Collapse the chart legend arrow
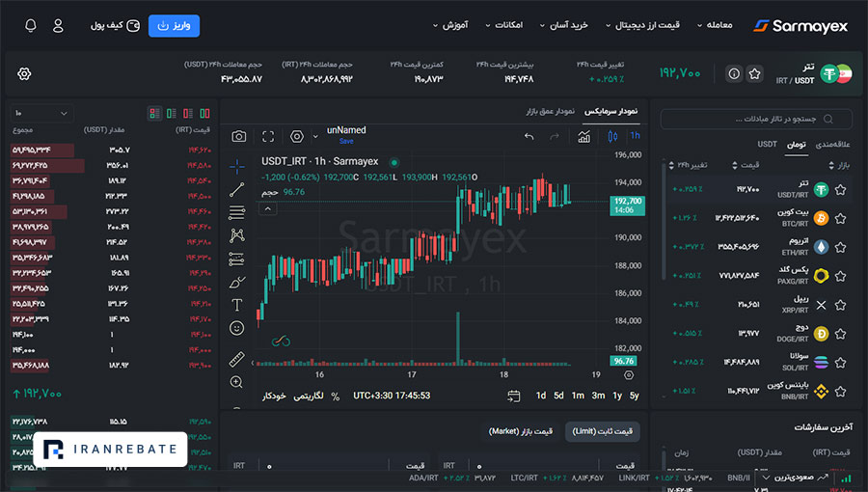Viewport: 868px width, 492px height. tap(268, 209)
